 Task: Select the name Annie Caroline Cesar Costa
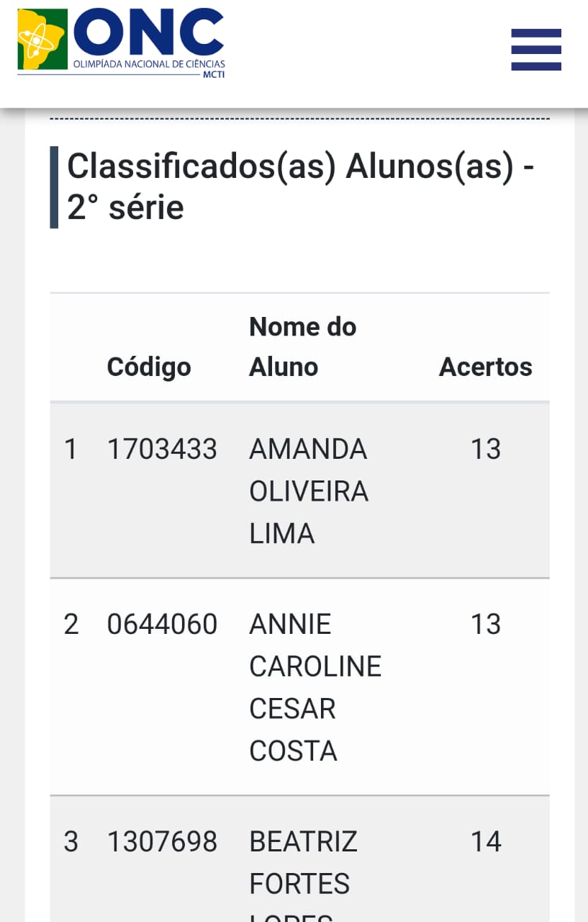coord(315,687)
